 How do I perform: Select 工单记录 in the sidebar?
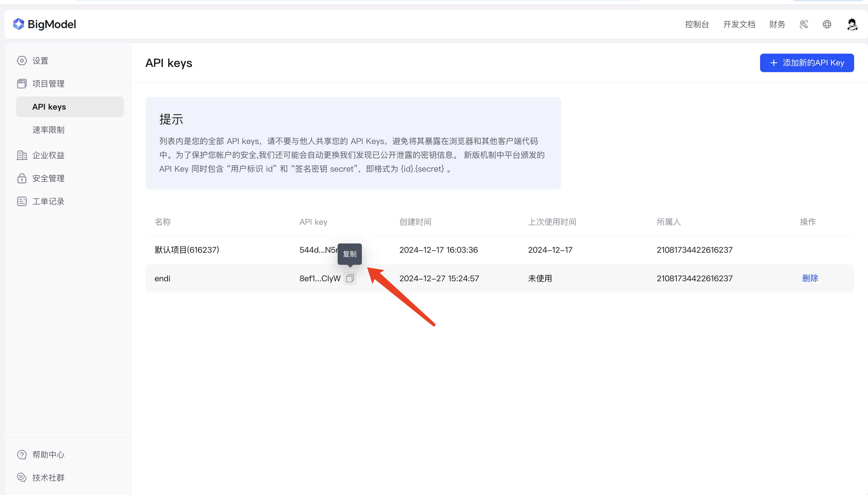(x=48, y=201)
